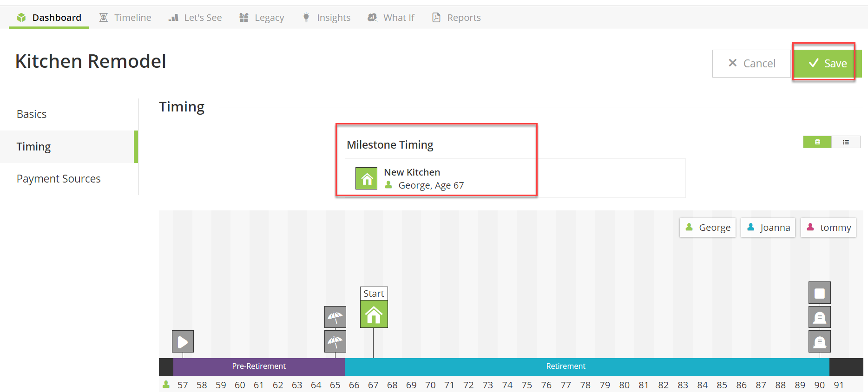This screenshot has width=868, height=392.
Task: Click the Retirement phase bar
Action: click(587, 366)
